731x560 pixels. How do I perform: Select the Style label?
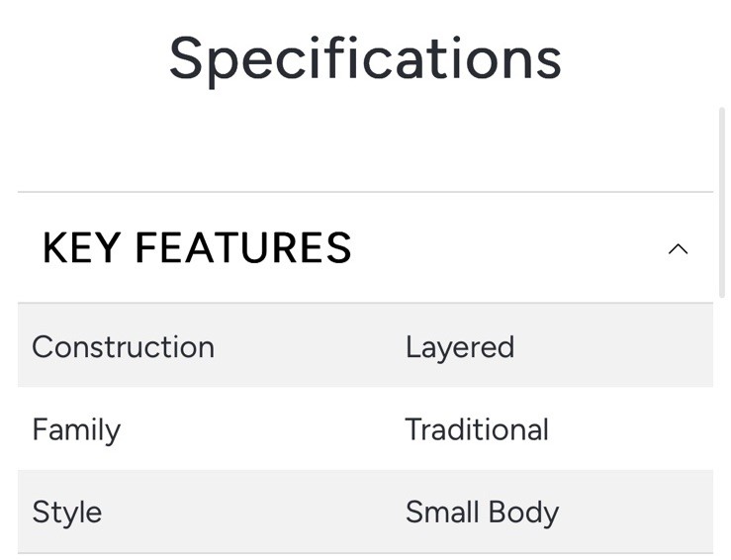pos(66,512)
